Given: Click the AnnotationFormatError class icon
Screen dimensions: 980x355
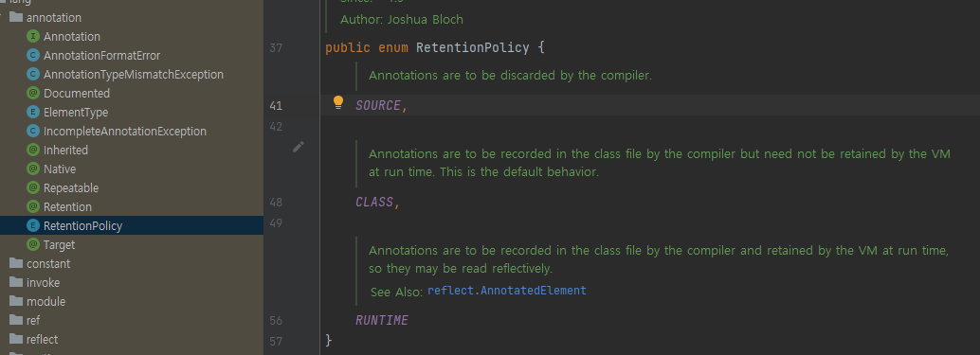Looking at the screenshot, I should point(33,56).
